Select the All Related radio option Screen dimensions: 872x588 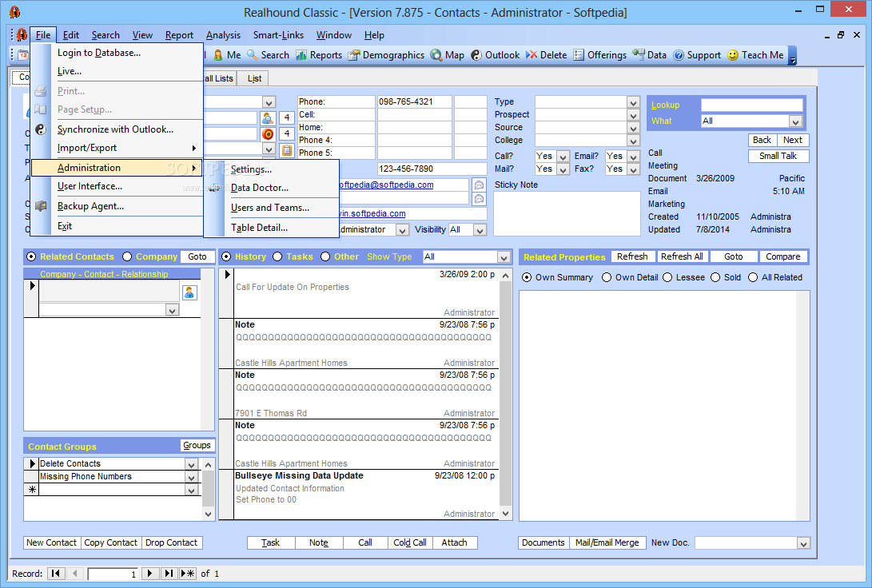(x=753, y=277)
